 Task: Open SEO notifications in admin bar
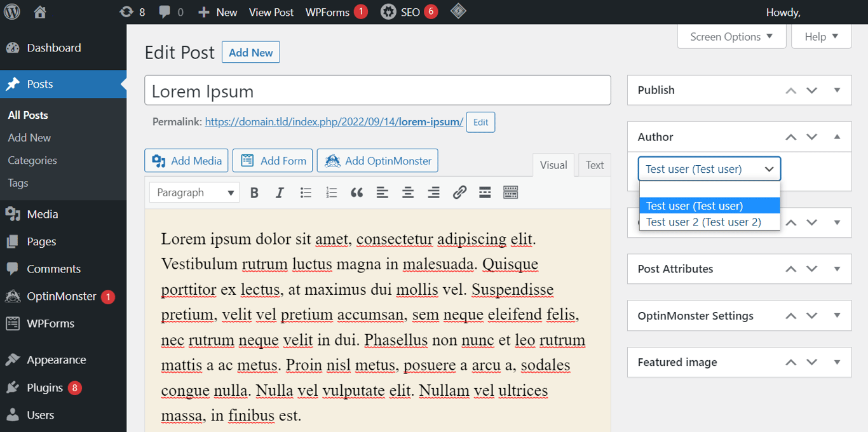pyautogui.click(x=409, y=11)
